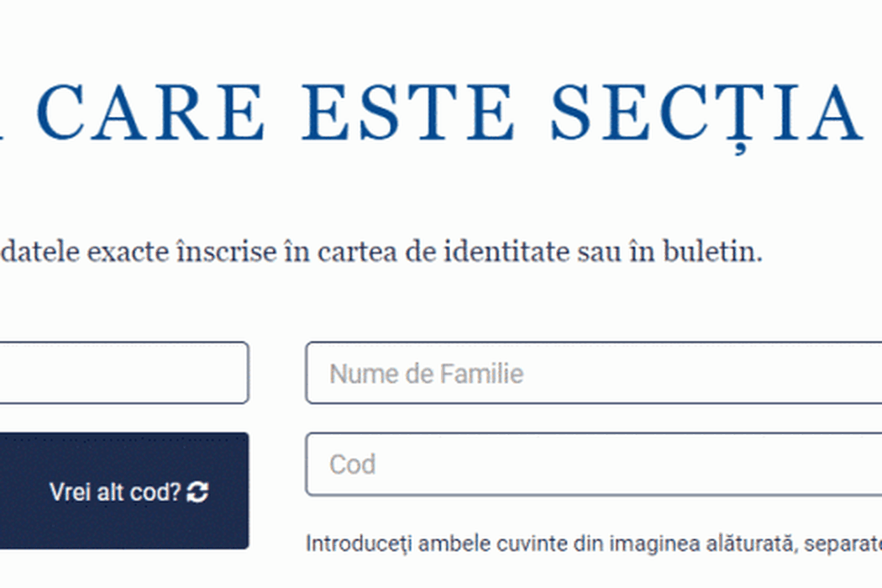Image resolution: width=882 pixels, height=588 pixels.
Task: Click the Nume de Familie placeholder text
Action: point(427,374)
